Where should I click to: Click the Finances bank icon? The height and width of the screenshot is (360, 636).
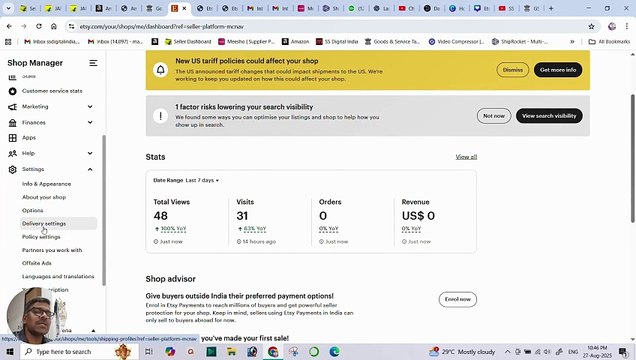(13, 122)
